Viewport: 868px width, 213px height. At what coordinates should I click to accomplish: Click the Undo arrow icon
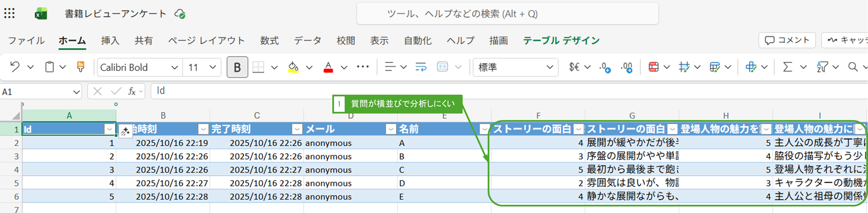point(15,67)
